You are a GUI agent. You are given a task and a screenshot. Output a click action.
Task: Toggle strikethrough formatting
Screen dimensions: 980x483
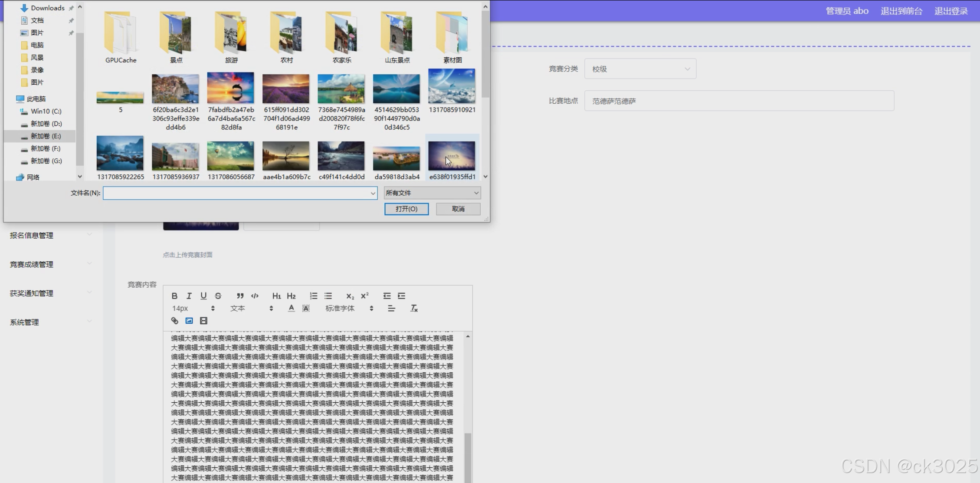[x=218, y=296]
